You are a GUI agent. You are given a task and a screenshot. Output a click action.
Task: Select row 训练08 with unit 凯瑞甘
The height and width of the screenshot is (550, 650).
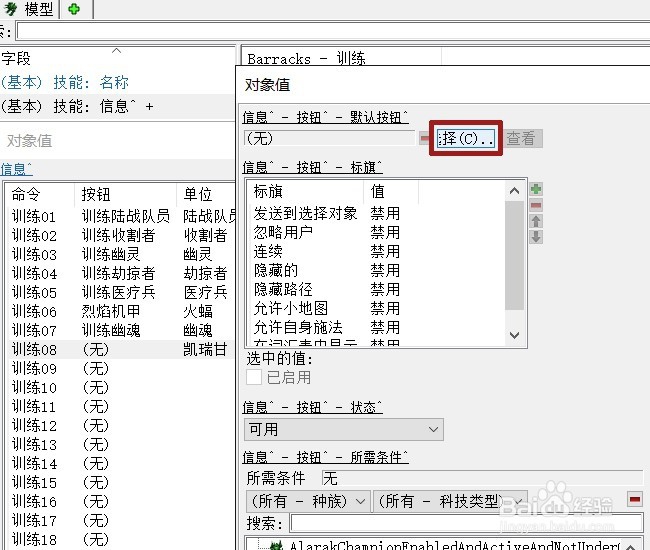(x=122, y=349)
